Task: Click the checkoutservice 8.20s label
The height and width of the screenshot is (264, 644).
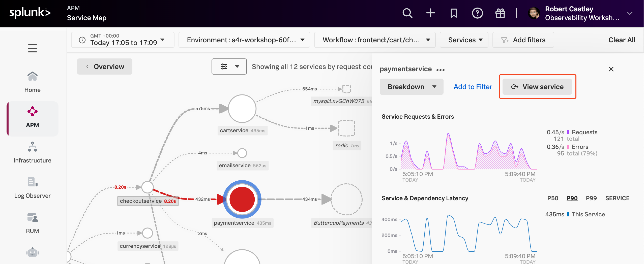Action: tap(148, 201)
